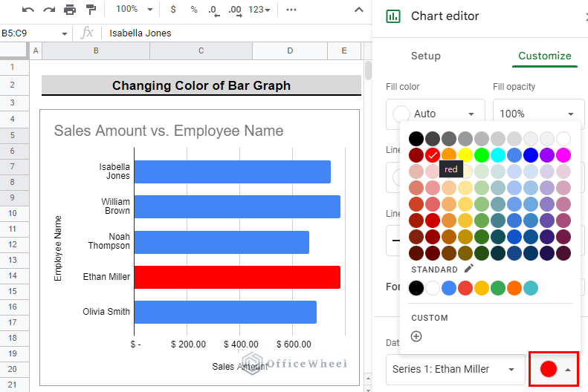
Task: Pick the yellow swatch in the palette
Action: coord(465,155)
